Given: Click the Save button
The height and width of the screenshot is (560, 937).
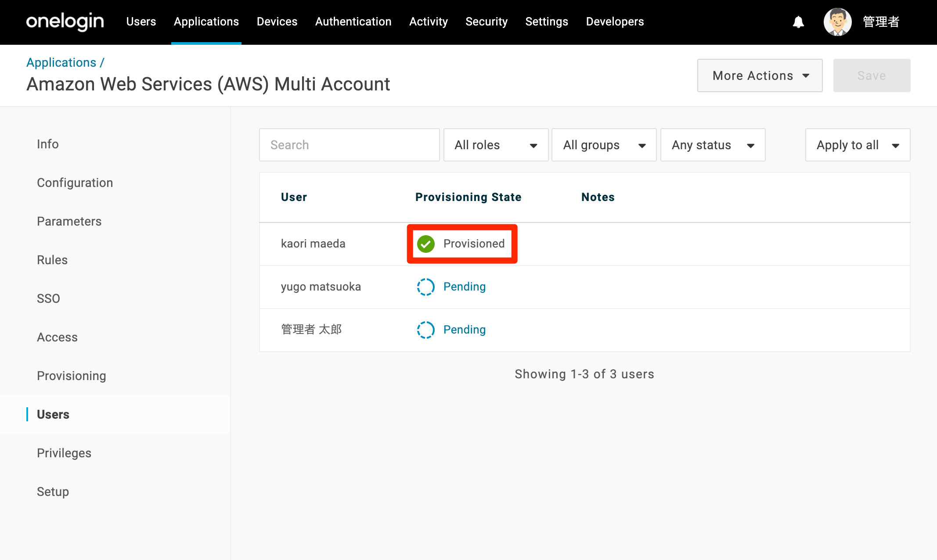Looking at the screenshot, I should tap(872, 75).
